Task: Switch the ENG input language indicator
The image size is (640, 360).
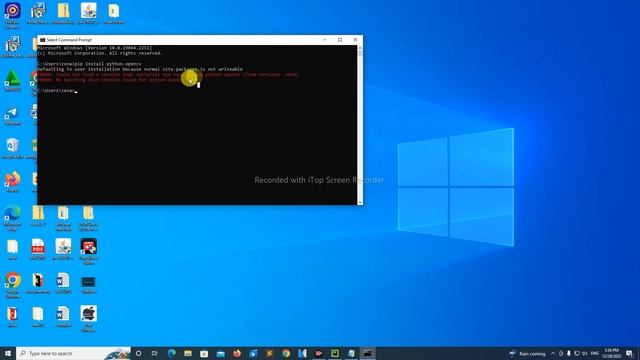Action: pos(595,353)
